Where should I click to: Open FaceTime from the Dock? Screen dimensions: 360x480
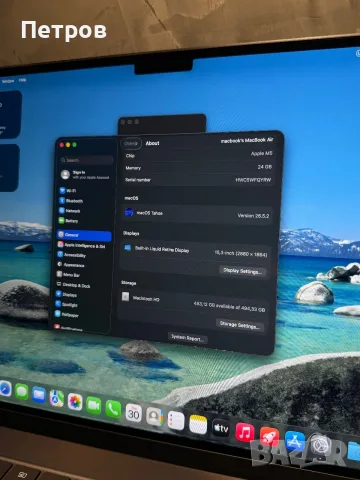pyautogui.click(x=94, y=405)
